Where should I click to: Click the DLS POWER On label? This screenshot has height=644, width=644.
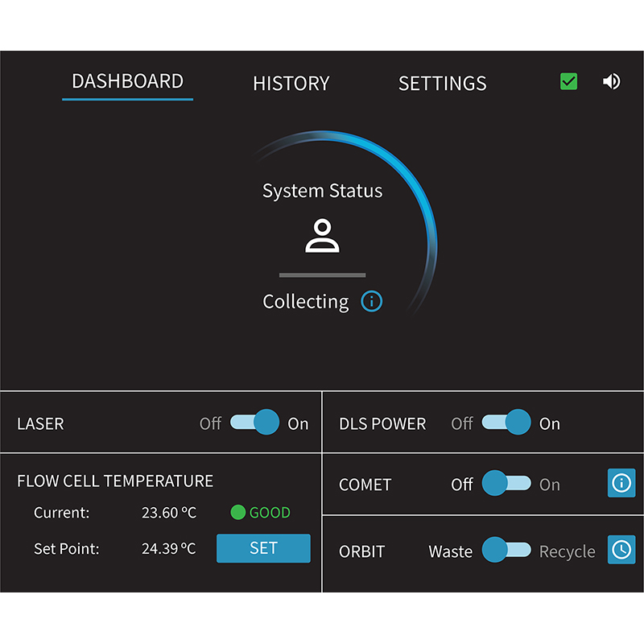tap(550, 423)
